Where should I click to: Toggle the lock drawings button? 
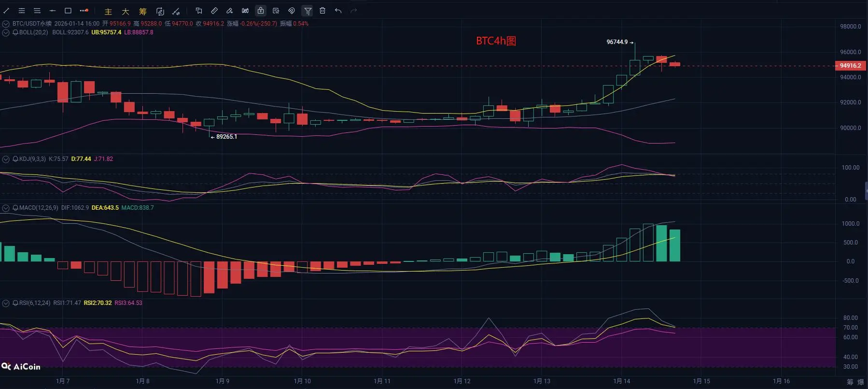point(261,11)
